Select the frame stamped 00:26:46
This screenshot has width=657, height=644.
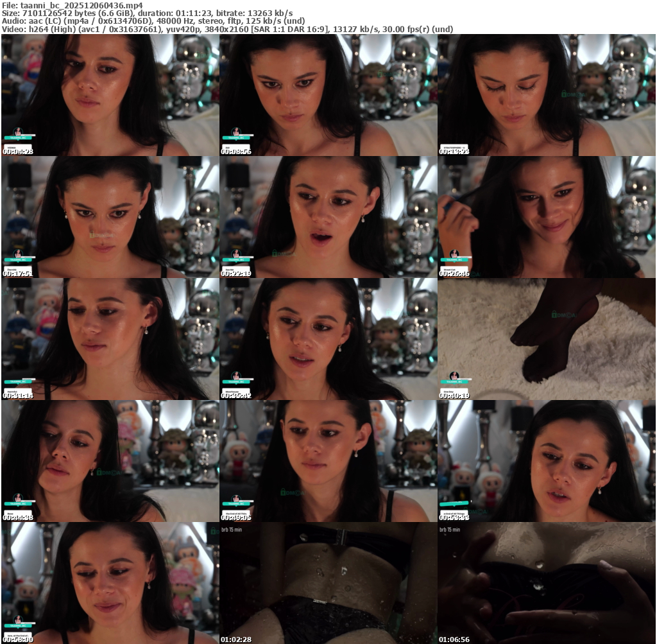tap(547, 217)
